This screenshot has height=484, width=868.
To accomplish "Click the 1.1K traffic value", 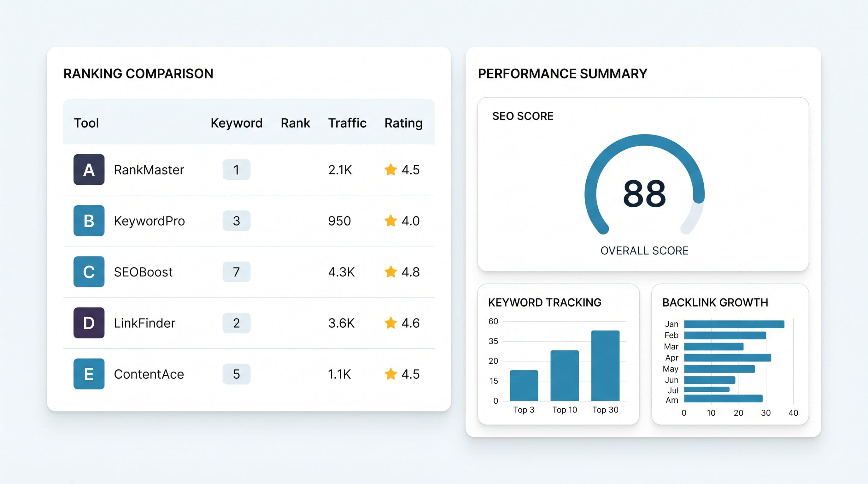I will click(340, 374).
